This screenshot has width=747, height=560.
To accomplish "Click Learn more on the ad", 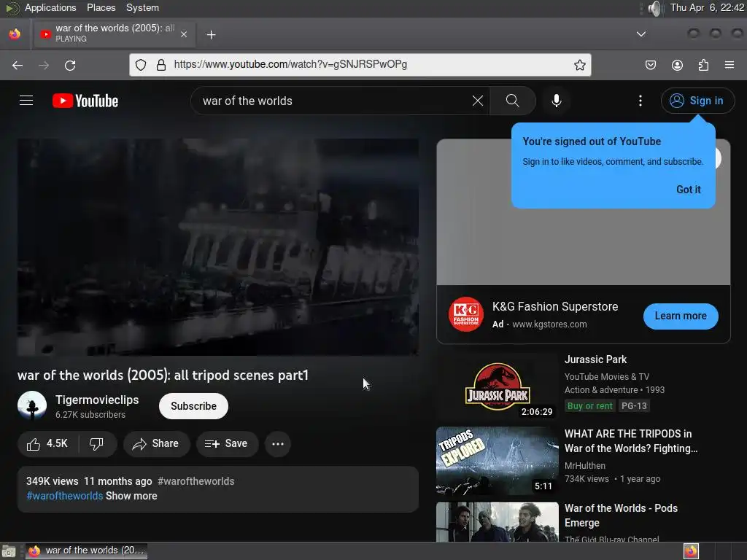I will 681,316.
